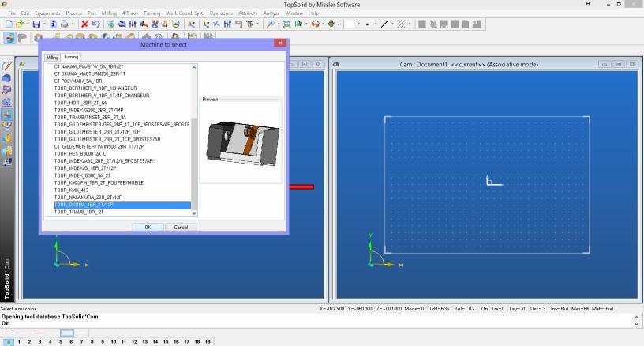Click the Open folder icon

(19, 24)
